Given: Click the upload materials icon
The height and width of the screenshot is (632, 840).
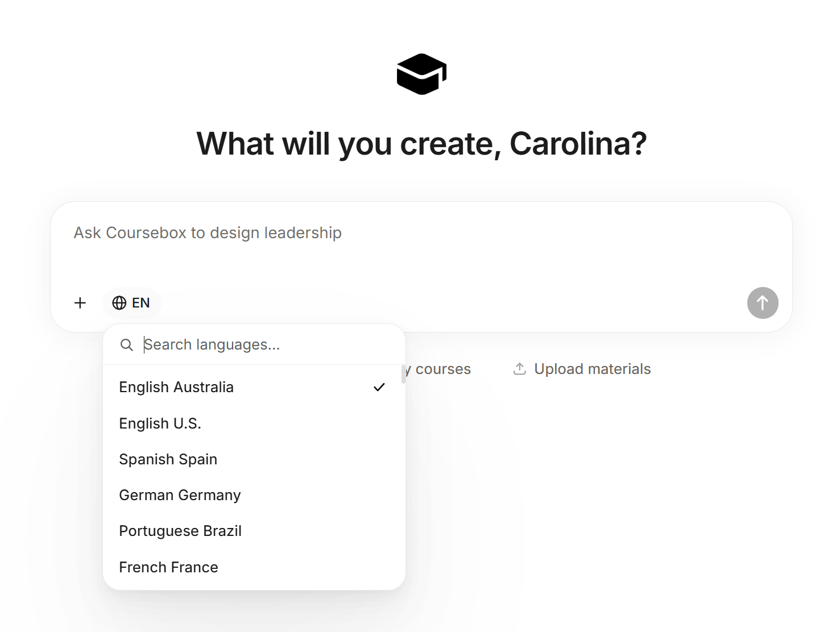Looking at the screenshot, I should point(519,369).
